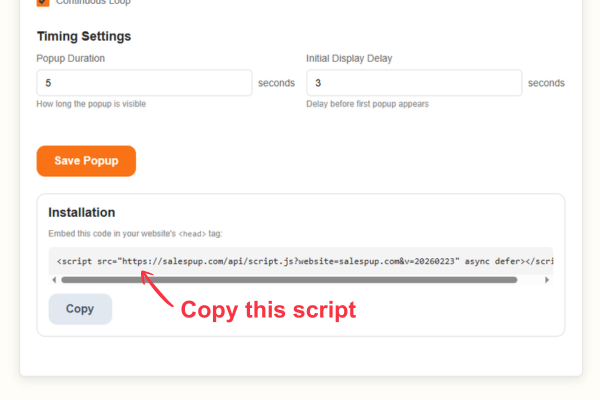Click the Popup Duration label
This screenshot has height=400, width=600.
[70, 58]
